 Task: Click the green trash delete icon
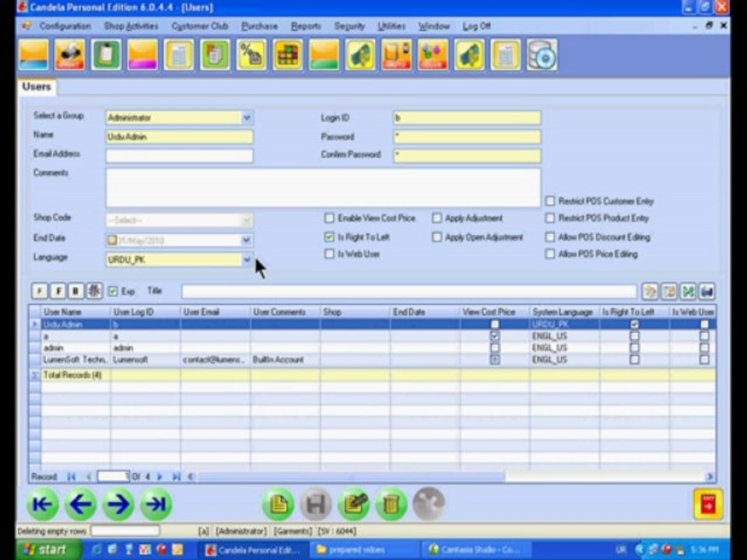click(x=391, y=504)
